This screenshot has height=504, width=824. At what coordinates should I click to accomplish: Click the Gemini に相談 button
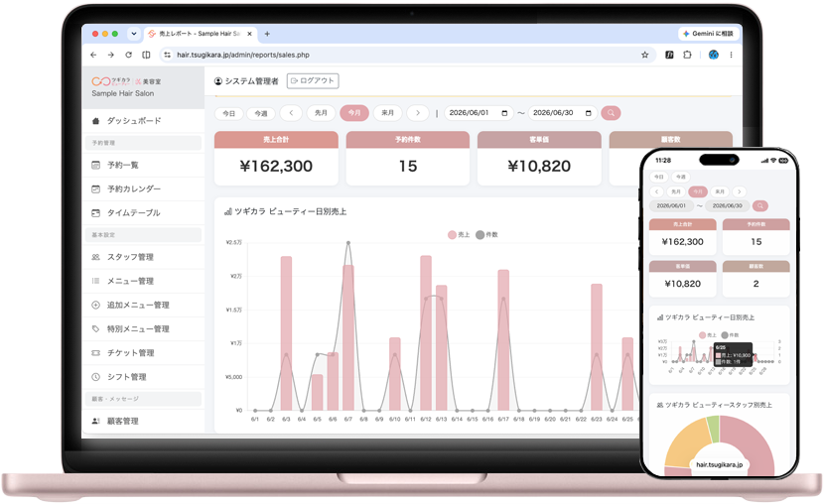pyautogui.click(x=709, y=34)
